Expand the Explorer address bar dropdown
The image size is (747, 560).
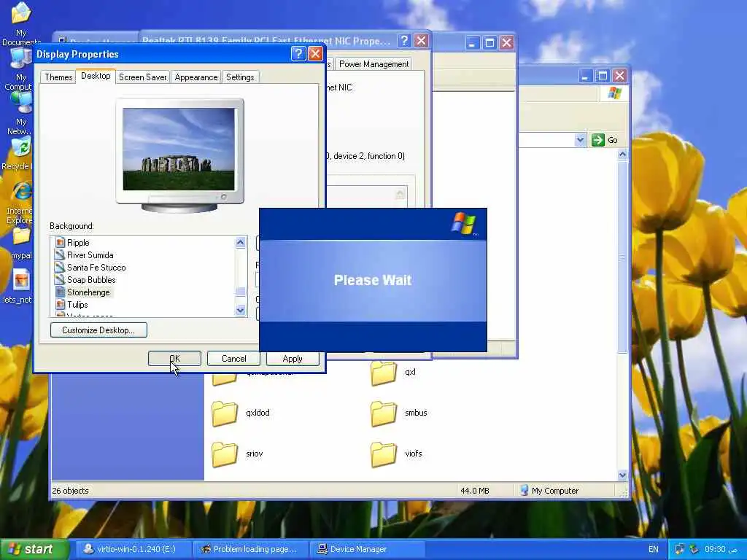[580, 140]
